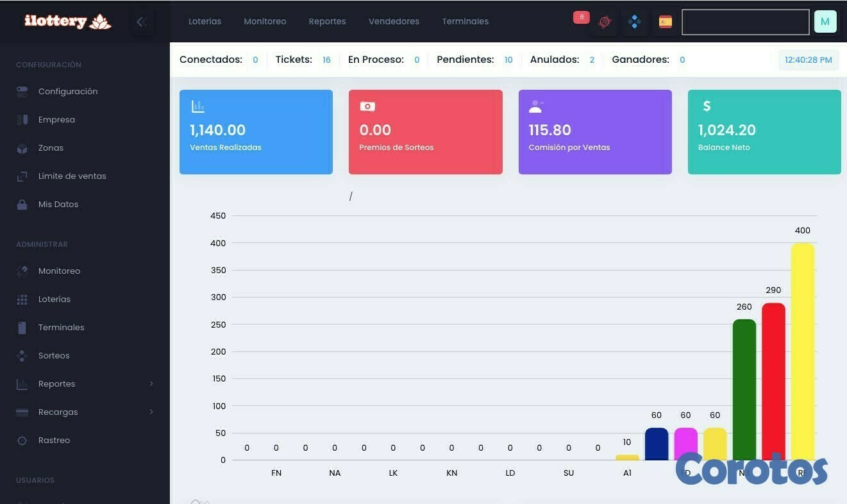The image size is (847, 504).
Task: Click the dollar icon on Balance Neto card
Action: click(x=705, y=106)
